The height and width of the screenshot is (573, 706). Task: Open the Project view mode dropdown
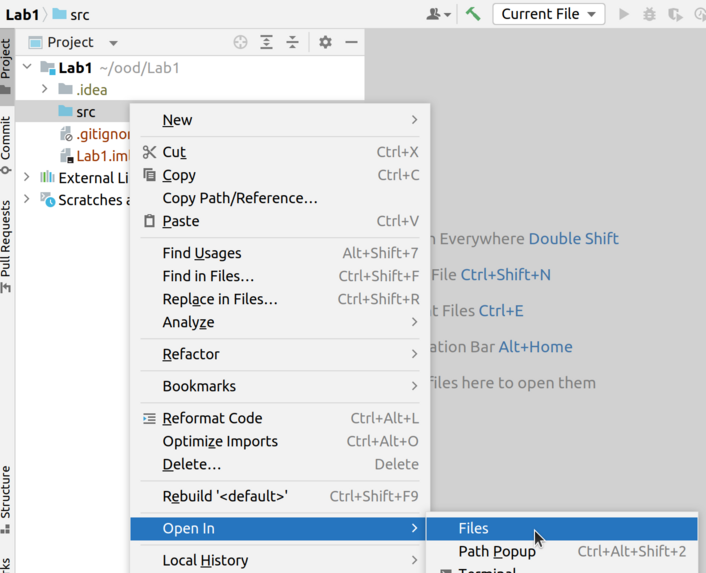tap(113, 43)
